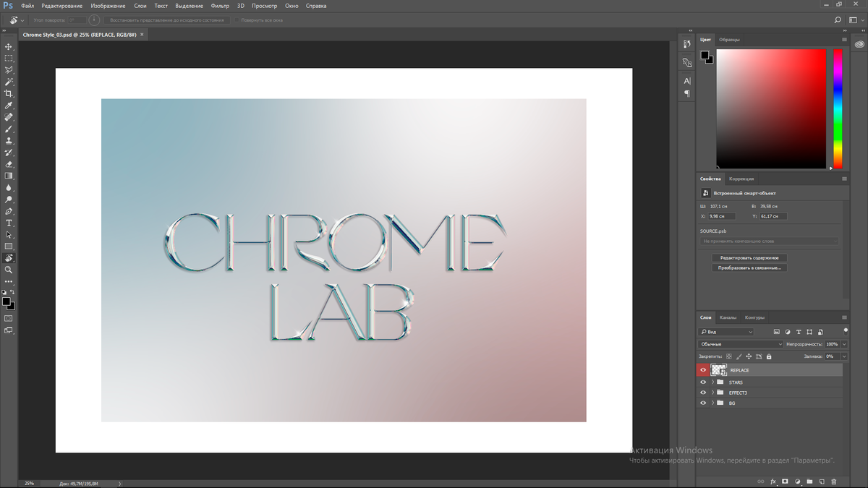
Task: Click the foreground color in Color panel
Action: (x=705, y=55)
